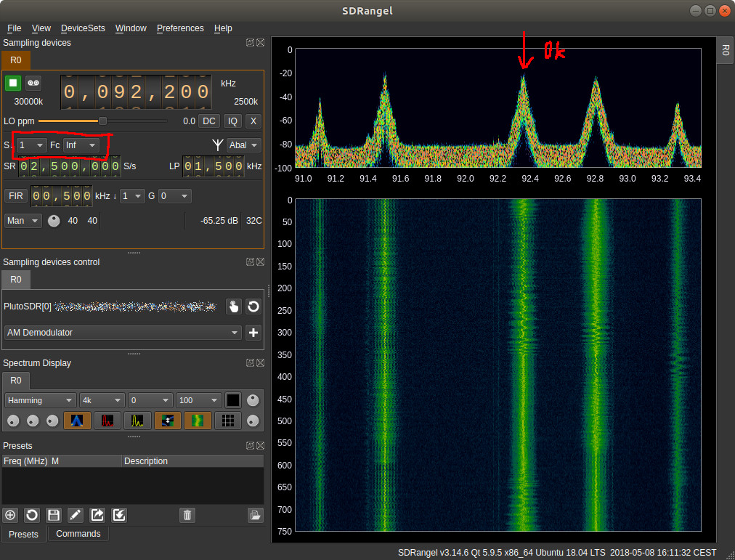
Task: Delete a preset using the trash icon
Action: click(187, 515)
